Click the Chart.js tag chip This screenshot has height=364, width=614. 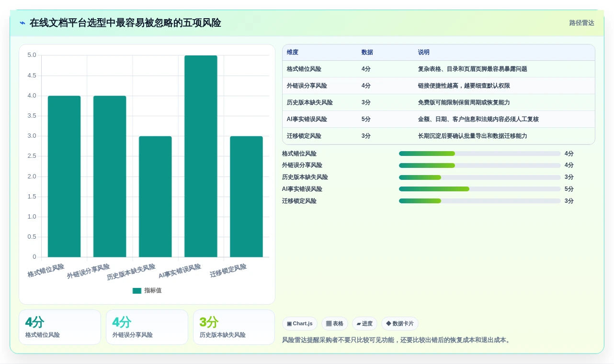(x=300, y=324)
